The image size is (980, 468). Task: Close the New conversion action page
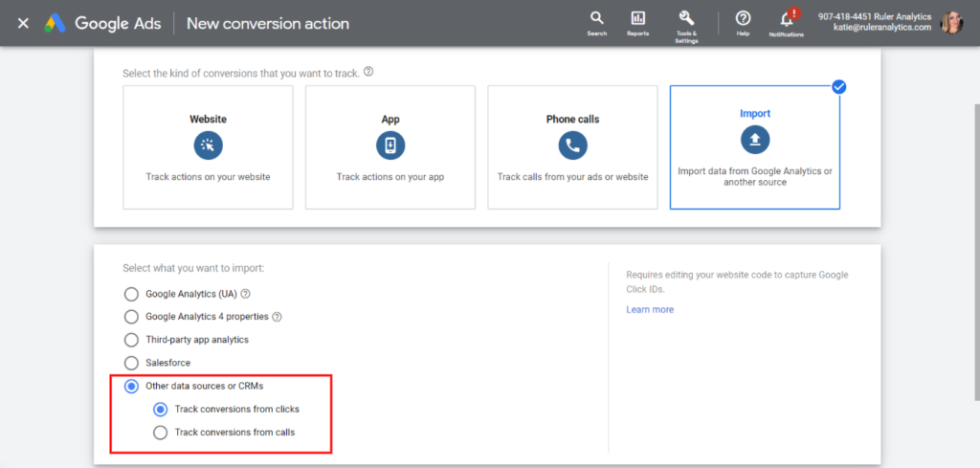coord(23,23)
